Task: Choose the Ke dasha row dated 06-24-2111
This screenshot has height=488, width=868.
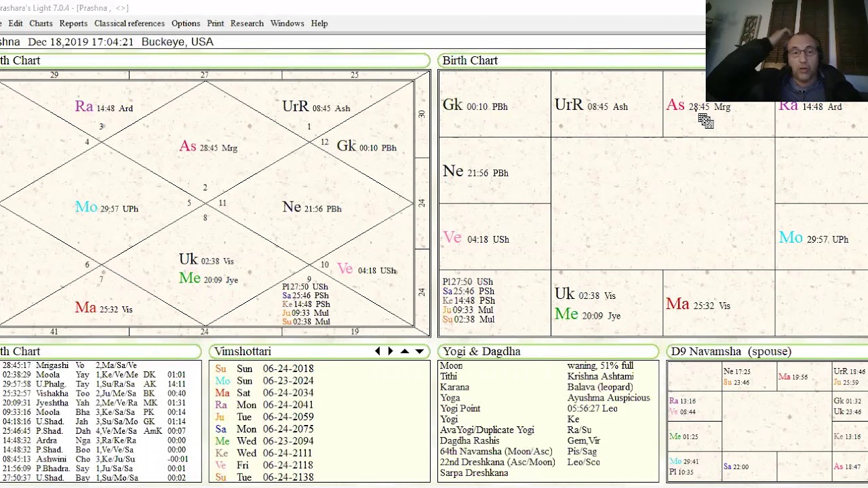Action: (264, 453)
